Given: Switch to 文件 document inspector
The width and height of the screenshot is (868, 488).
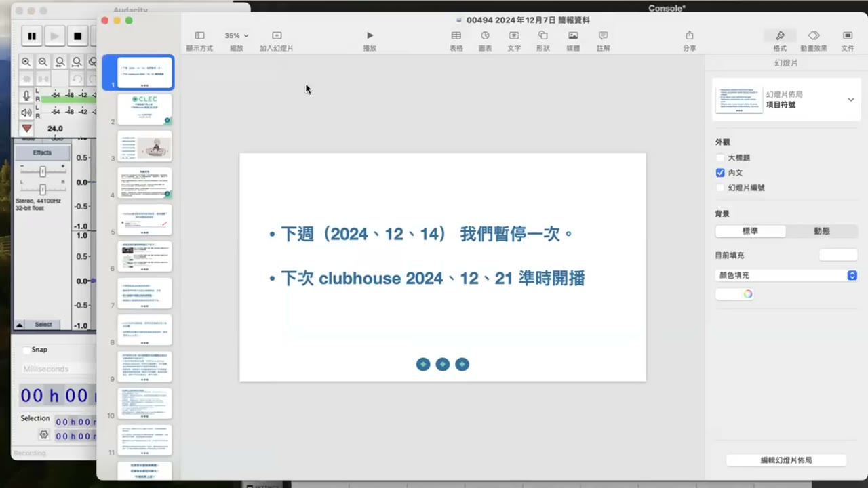Looking at the screenshot, I should coord(848,35).
